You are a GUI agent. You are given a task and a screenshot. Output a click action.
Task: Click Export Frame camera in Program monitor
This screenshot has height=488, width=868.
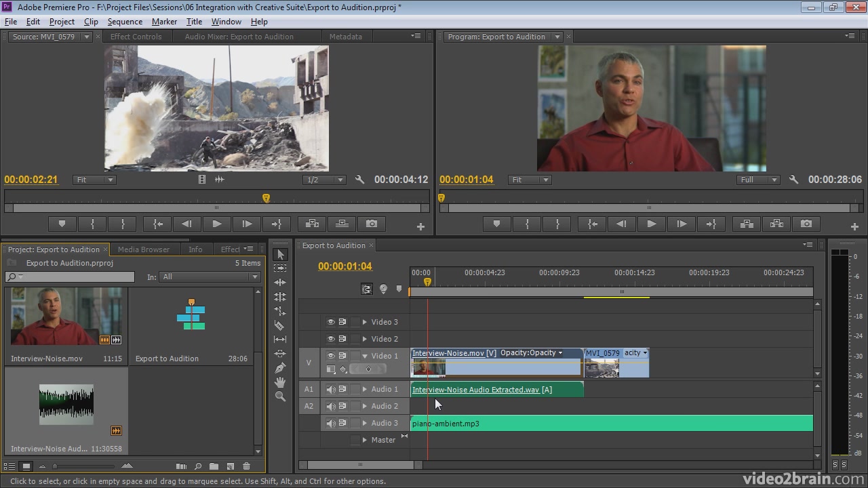pyautogui.click(x=806, y=224)
